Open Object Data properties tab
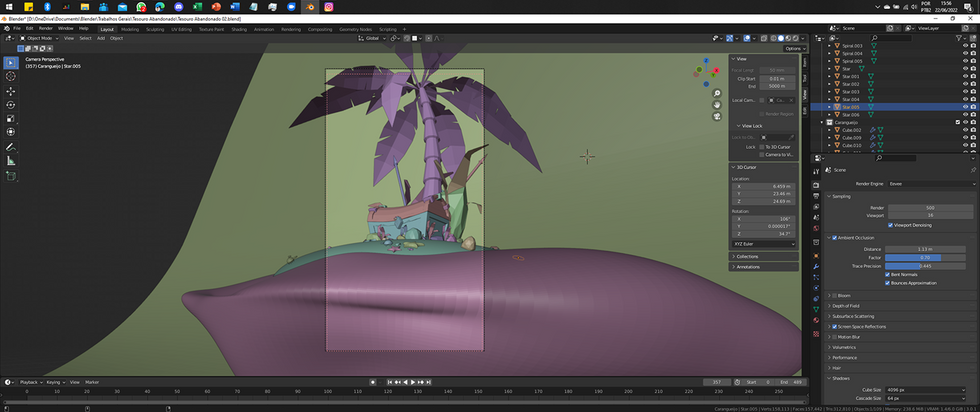This screenshot has height=412, width=980. [x=816, y=309]
